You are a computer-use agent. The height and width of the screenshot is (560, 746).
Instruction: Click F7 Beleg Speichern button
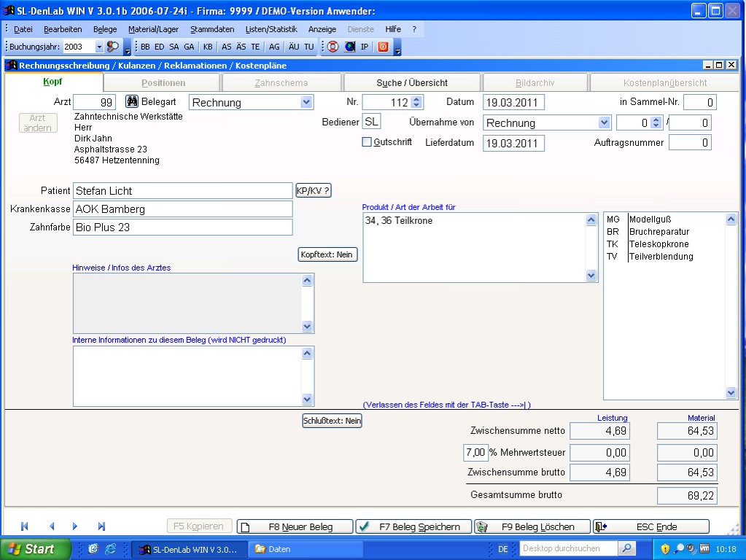[413, 526]
